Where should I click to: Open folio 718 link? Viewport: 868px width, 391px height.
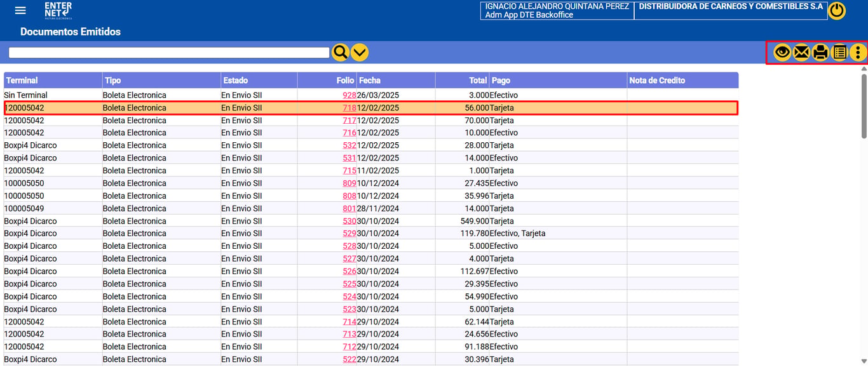(349, 108)
